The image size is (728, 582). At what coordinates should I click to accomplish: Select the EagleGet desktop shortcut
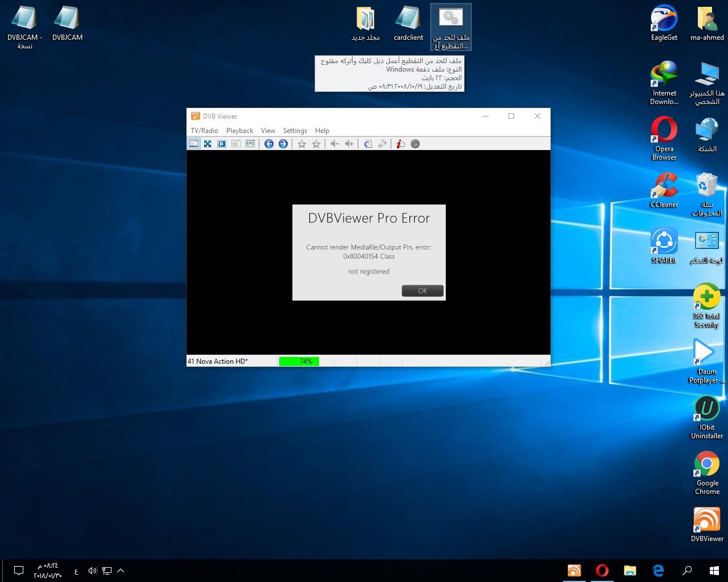[x=664, y=24]
